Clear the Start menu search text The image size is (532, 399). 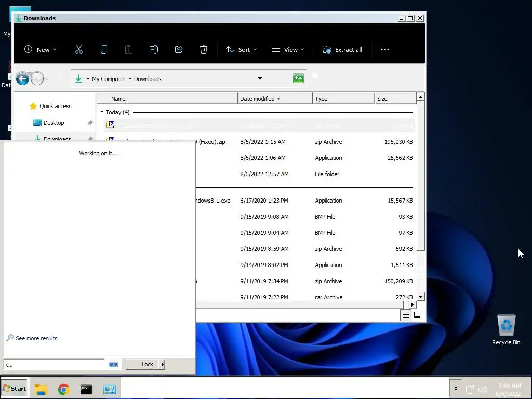click(113, 365)
